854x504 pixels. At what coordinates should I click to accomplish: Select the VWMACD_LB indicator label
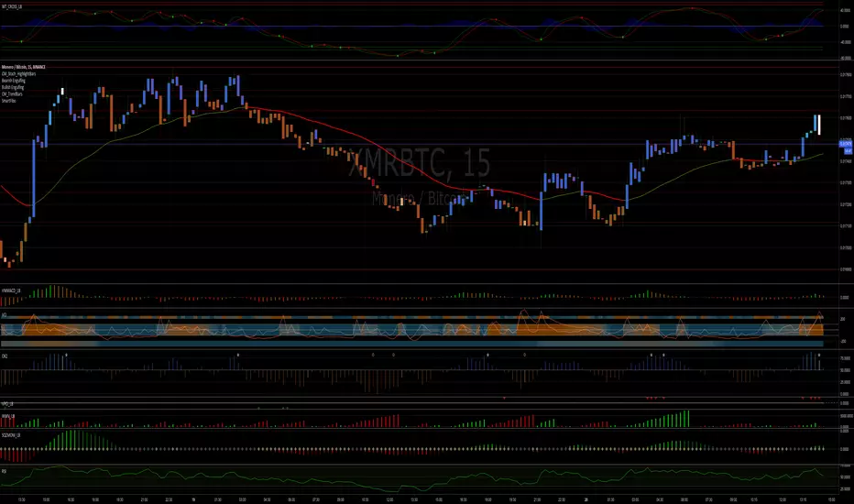(x=11, y=291)
